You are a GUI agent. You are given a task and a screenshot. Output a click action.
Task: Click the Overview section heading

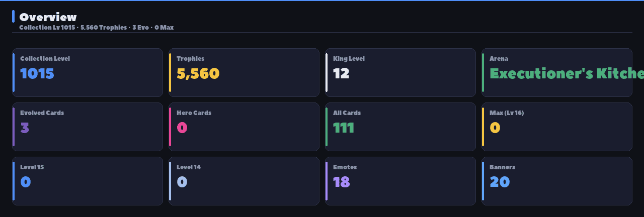(48, 17)
